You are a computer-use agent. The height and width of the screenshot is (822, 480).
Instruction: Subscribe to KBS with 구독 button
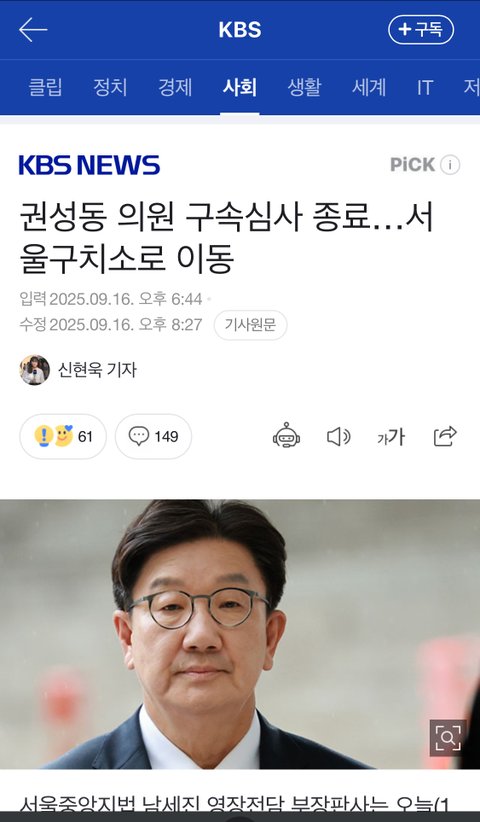[421, 30]
